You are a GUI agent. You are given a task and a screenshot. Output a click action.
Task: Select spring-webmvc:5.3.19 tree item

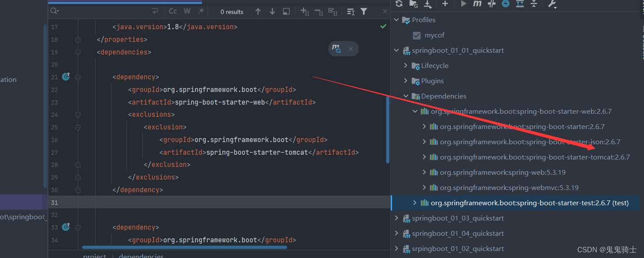pyautogui.click(x=509, y=187)
